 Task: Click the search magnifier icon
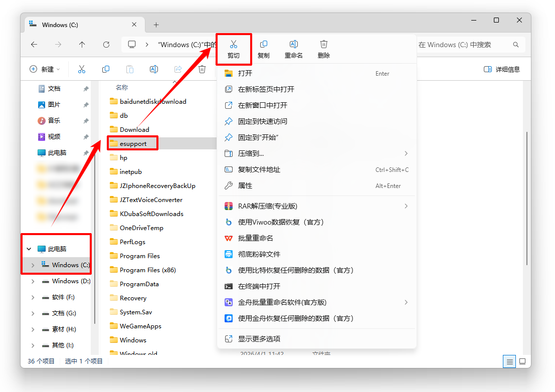click(516, 45)
